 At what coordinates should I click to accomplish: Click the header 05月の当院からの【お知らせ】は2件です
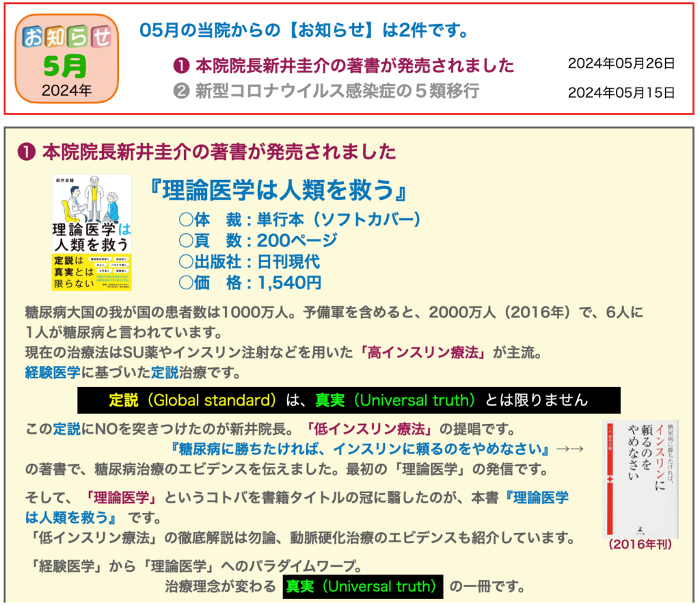click(304, 30)
